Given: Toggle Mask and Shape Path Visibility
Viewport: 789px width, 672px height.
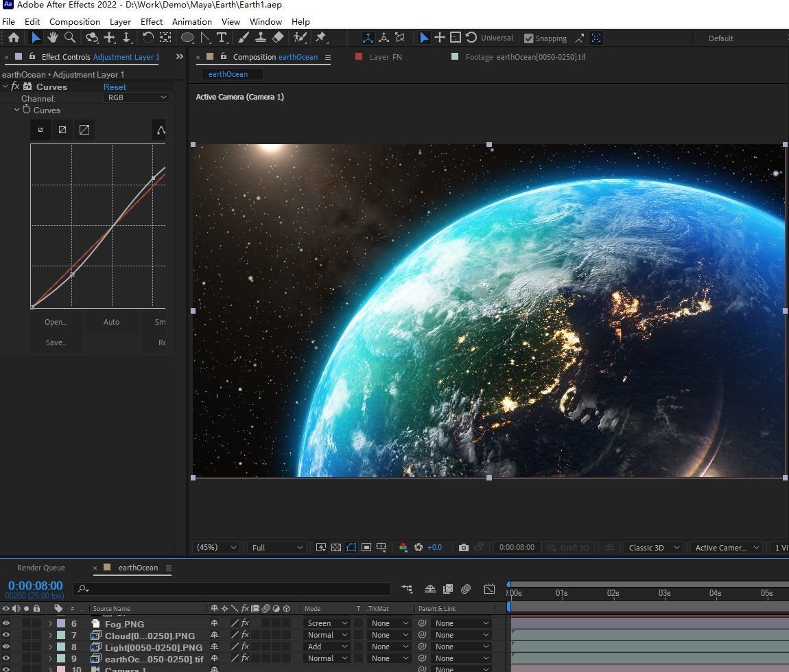Looking at the screenshot, I should pos(351,547).
